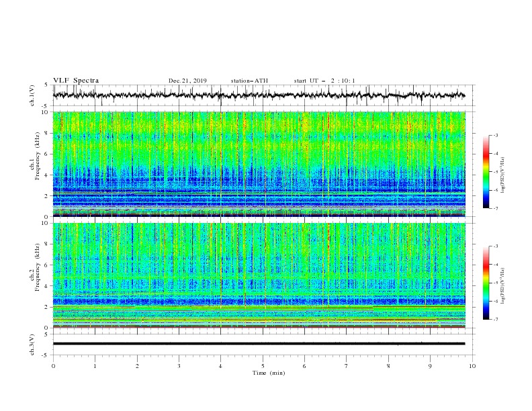Screen dimensions: 532x411
Task: Select the date label Dec. 21, 2019
Action: (187, 81)
